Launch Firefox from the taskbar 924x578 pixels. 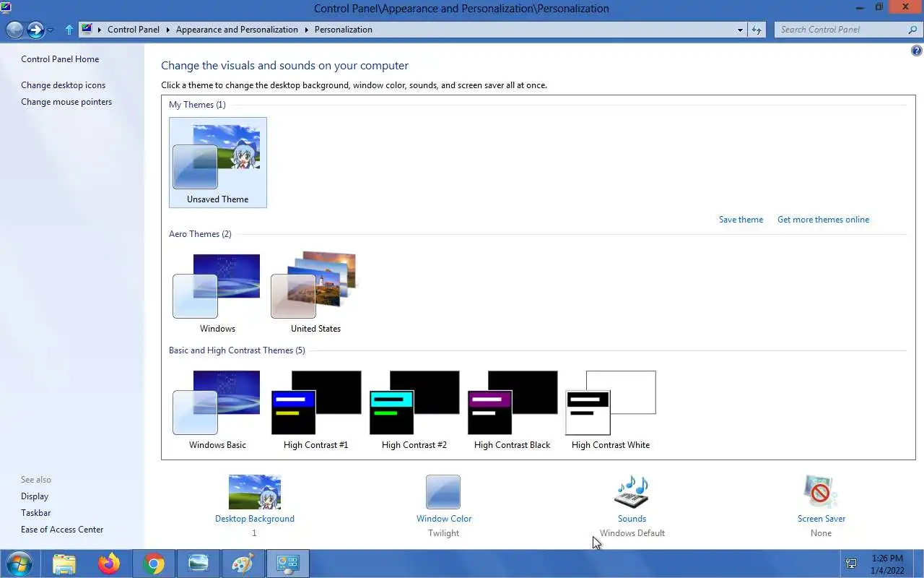point(109,564)
